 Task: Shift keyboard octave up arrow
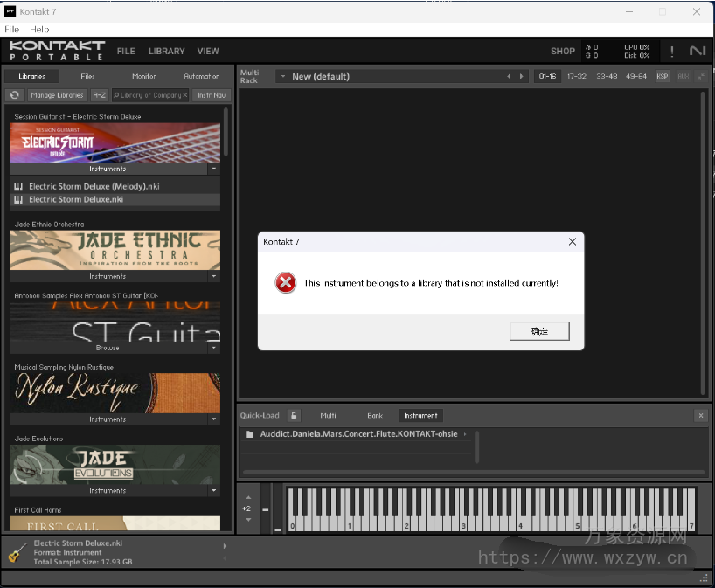pos(248,498)
